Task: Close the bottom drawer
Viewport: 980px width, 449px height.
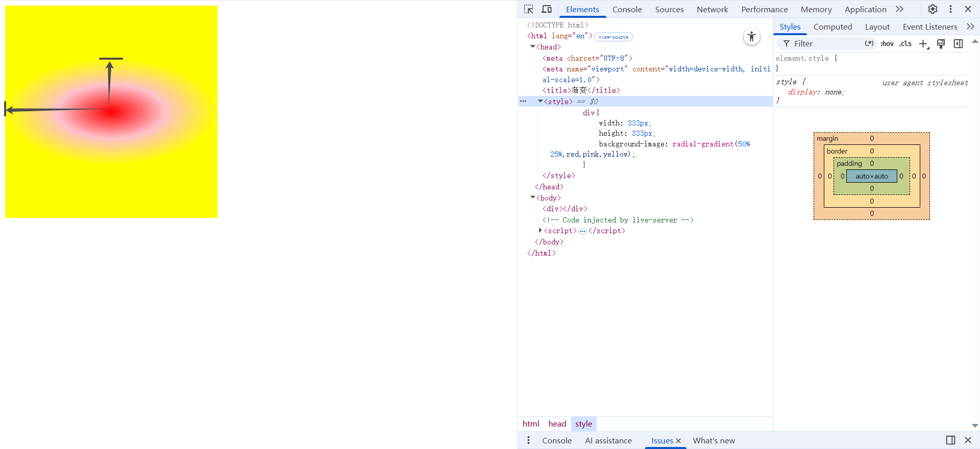Action: 968,440
